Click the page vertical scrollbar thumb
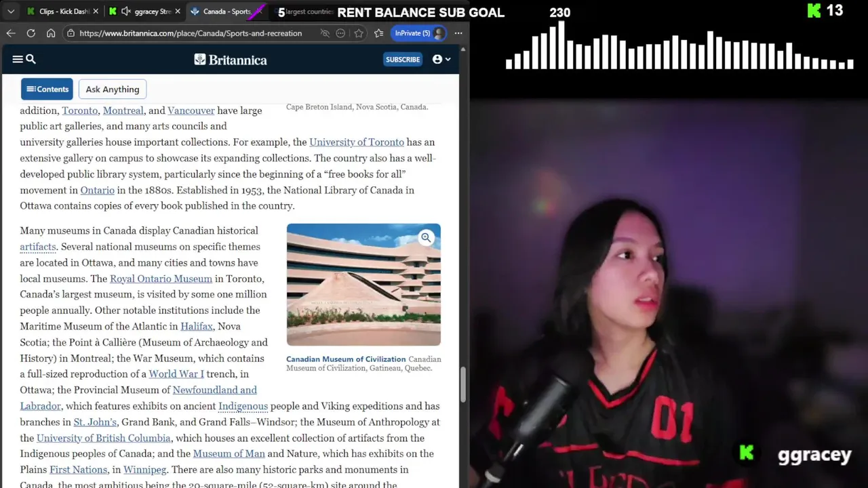 point(464,384)
